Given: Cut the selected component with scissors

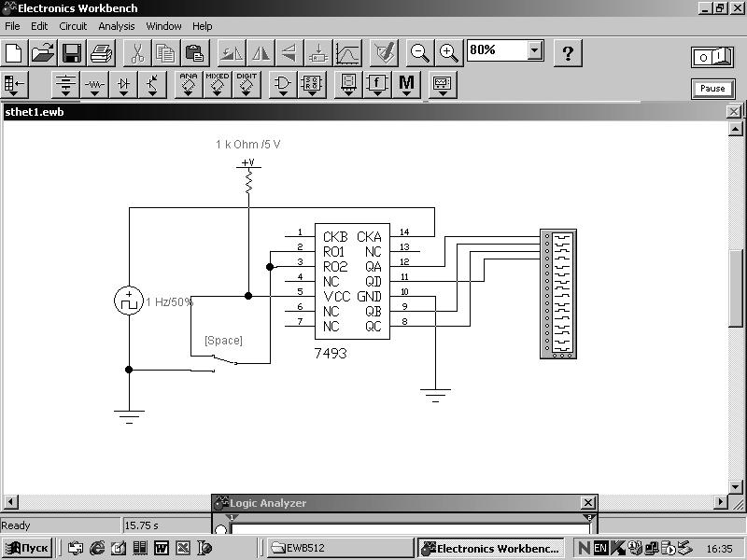Looking at the screenshot, I should pos(137,53).
